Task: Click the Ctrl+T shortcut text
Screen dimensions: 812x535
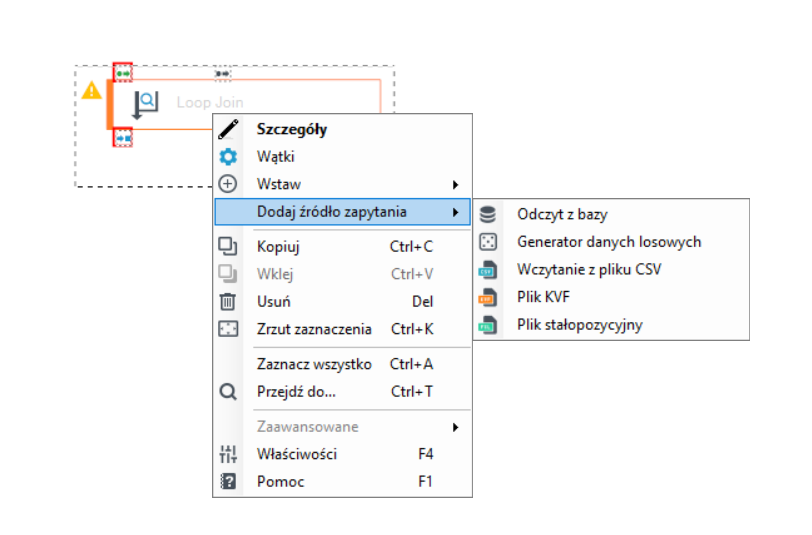Action: tap(412, 392)
